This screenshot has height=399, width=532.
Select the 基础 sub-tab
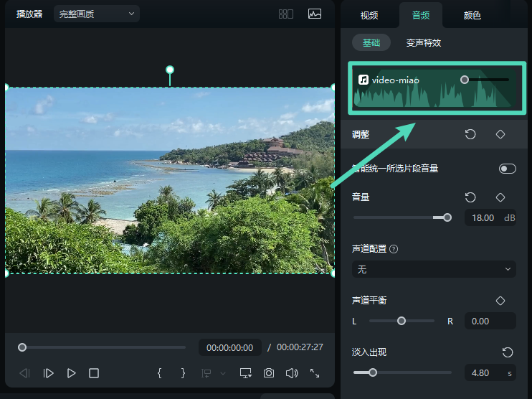coord(371,43)
